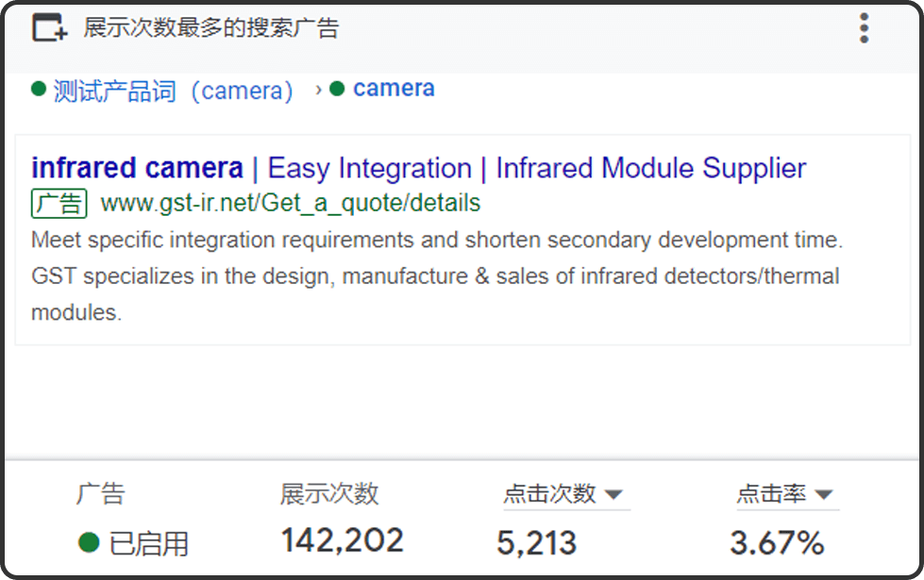Viewport: 924px width, 580px height.
Task: Open the three-dot more options menu
Action: point(864,28)
